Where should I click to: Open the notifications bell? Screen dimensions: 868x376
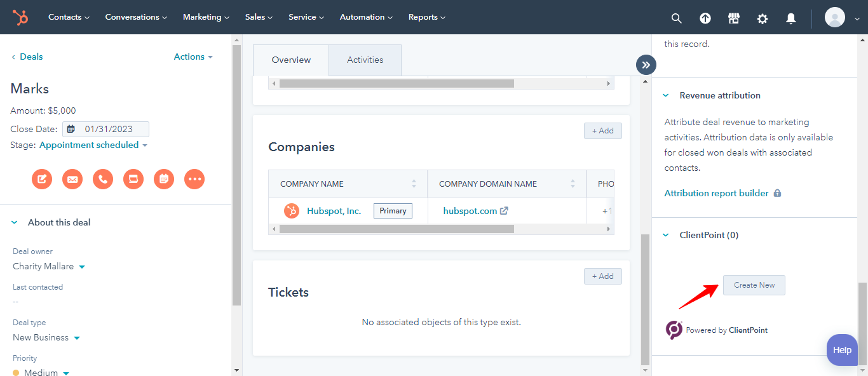pyautogui.click(x=791, y=18)
